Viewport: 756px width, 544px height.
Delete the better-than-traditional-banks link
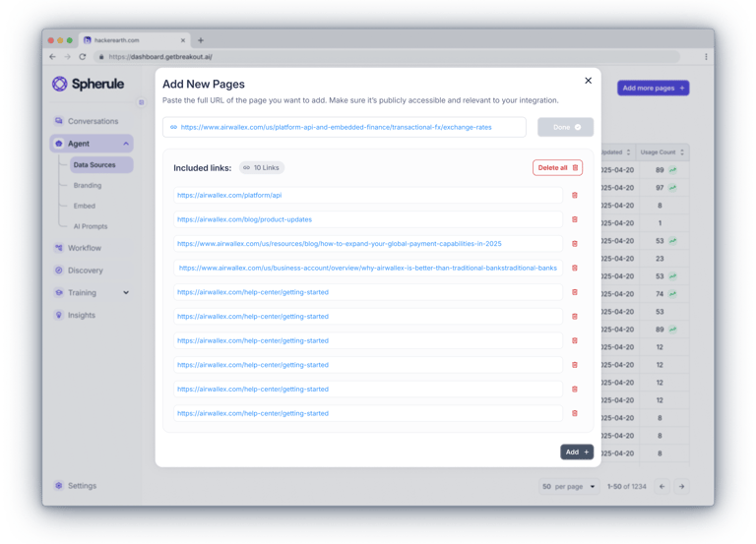click(574, 268)
